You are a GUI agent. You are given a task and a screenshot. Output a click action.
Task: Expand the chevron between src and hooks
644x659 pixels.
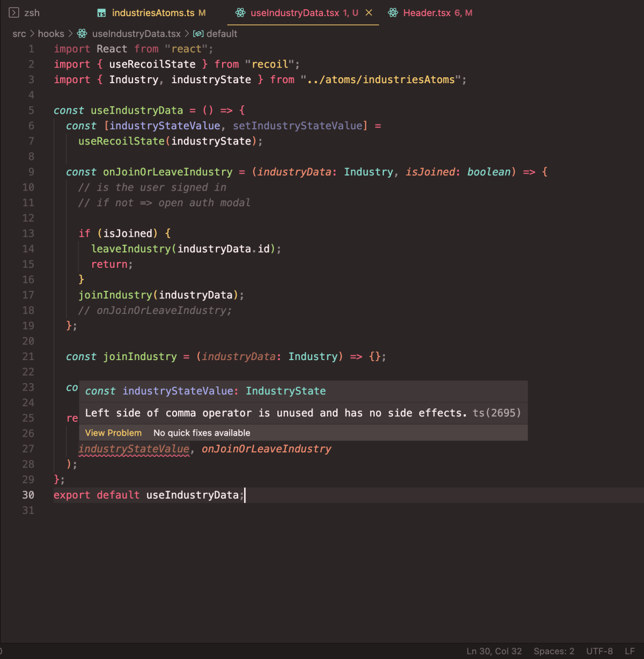click(32, 33)
